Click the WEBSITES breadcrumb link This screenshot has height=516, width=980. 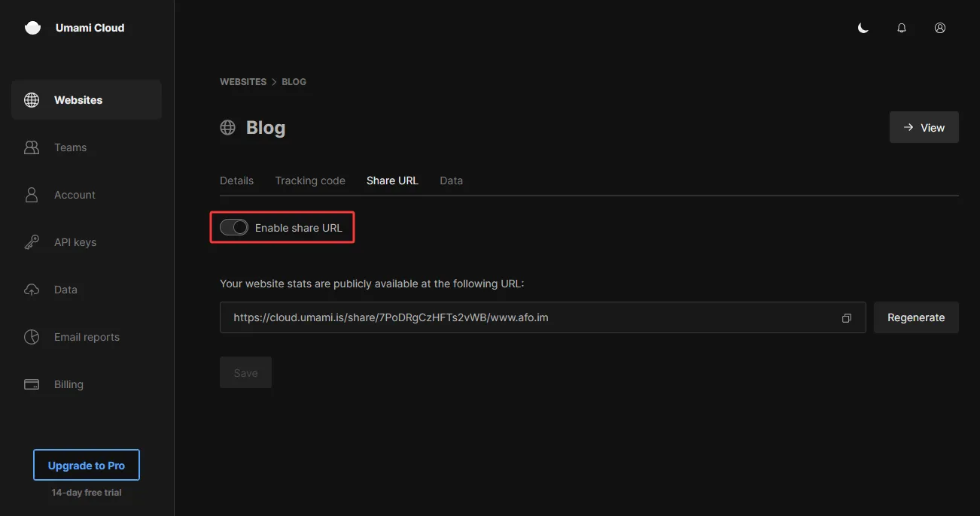click(242, 81)
